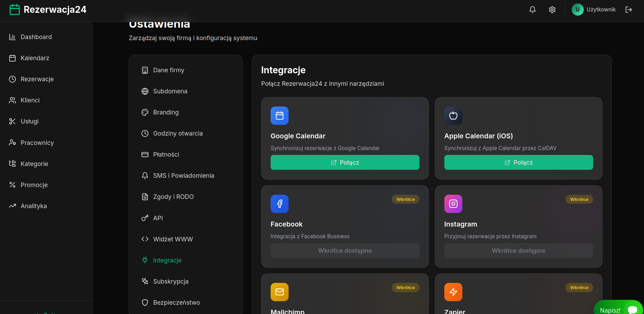Click the scissors icon next to Usługi

[x=12, y=121]
